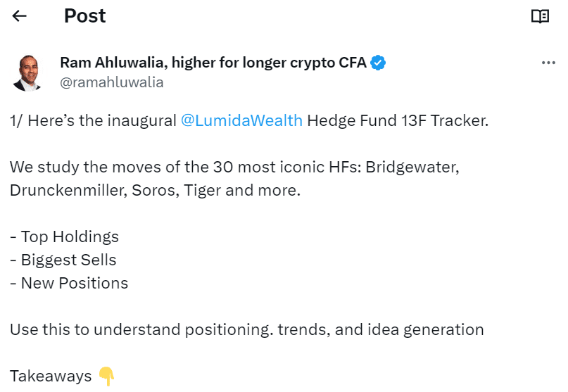Open the three-dot More options menu
This screenshot has height=392, width=568.
(548, 63)
